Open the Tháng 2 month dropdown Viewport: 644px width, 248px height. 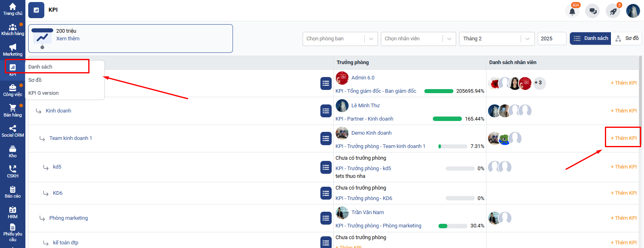(496, 39)
